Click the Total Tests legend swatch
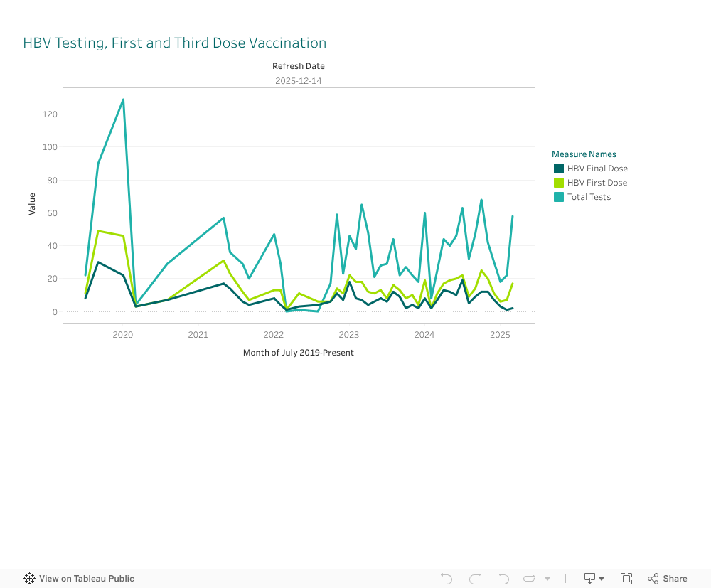This screenshot has width=711, height=588. pos(559,197)
